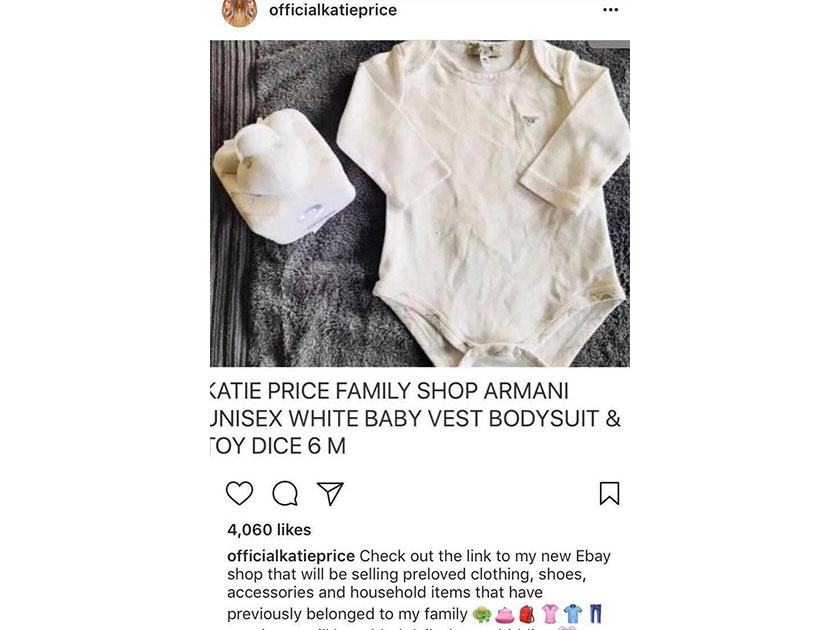Viewport: 840px width, 630px height.
Task: Tap the white toy dice in the photo
Action: 283,176
